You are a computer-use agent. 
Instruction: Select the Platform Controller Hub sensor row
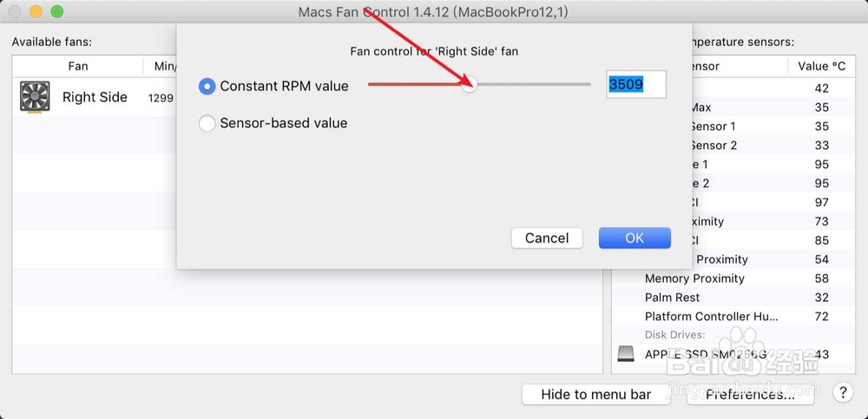click(x=733, y=317)
